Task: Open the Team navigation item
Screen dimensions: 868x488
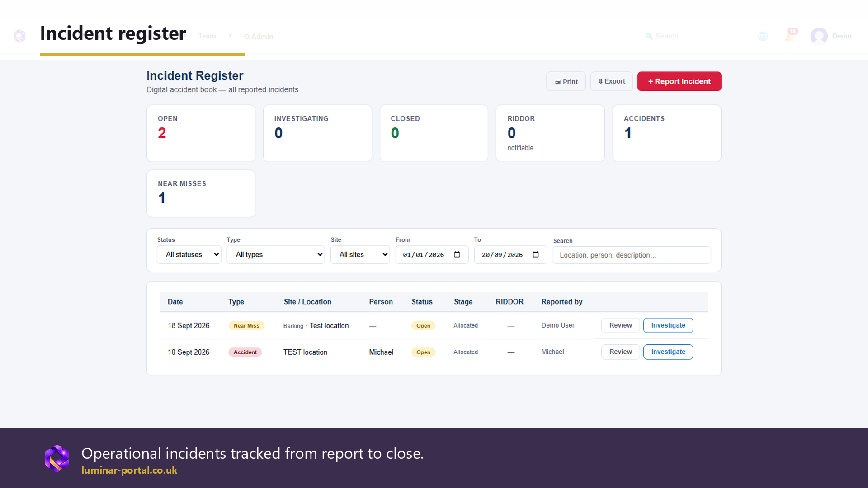Action: point(207,36)
